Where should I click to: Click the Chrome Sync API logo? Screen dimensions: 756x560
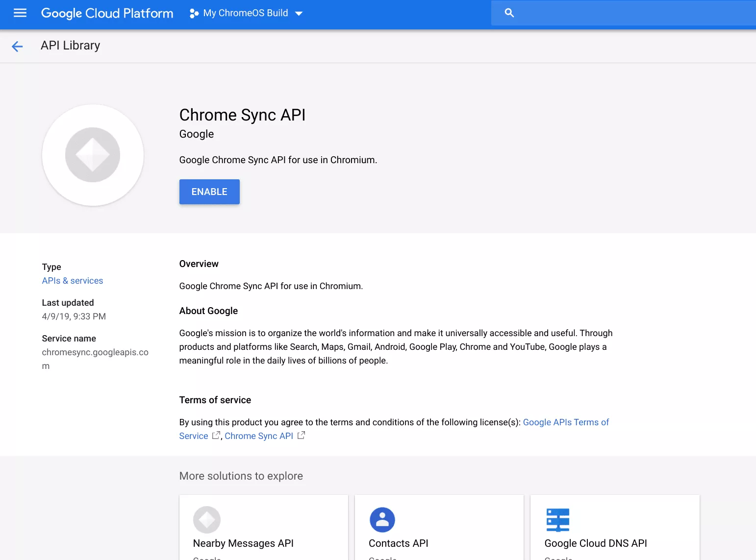93,155
